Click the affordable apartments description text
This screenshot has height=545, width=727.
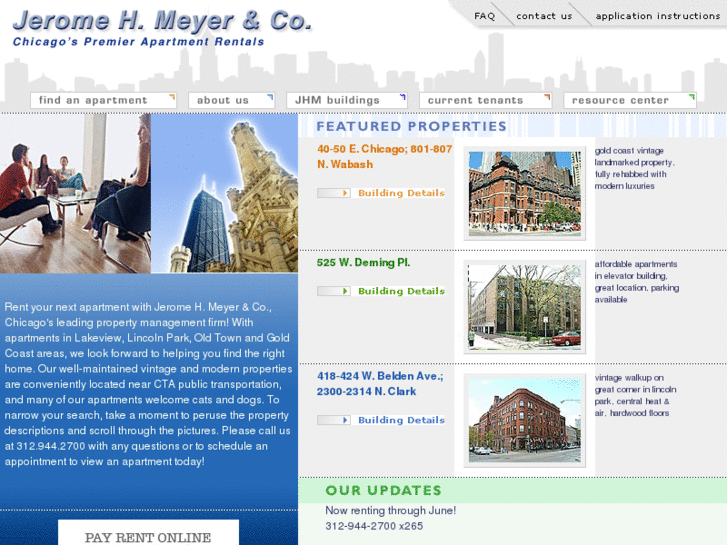[637, 282]
